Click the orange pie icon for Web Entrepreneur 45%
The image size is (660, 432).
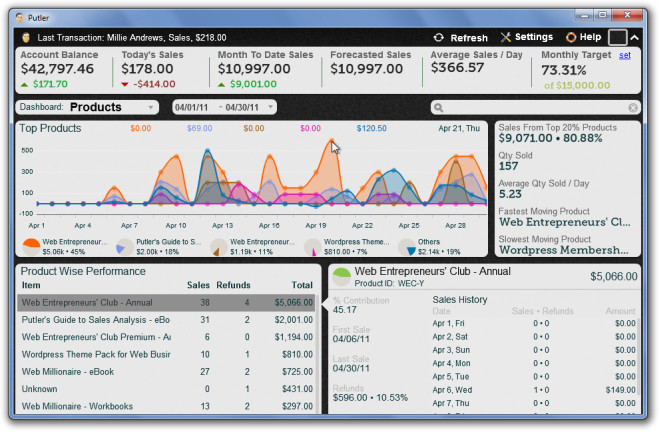tap(31, 247)
